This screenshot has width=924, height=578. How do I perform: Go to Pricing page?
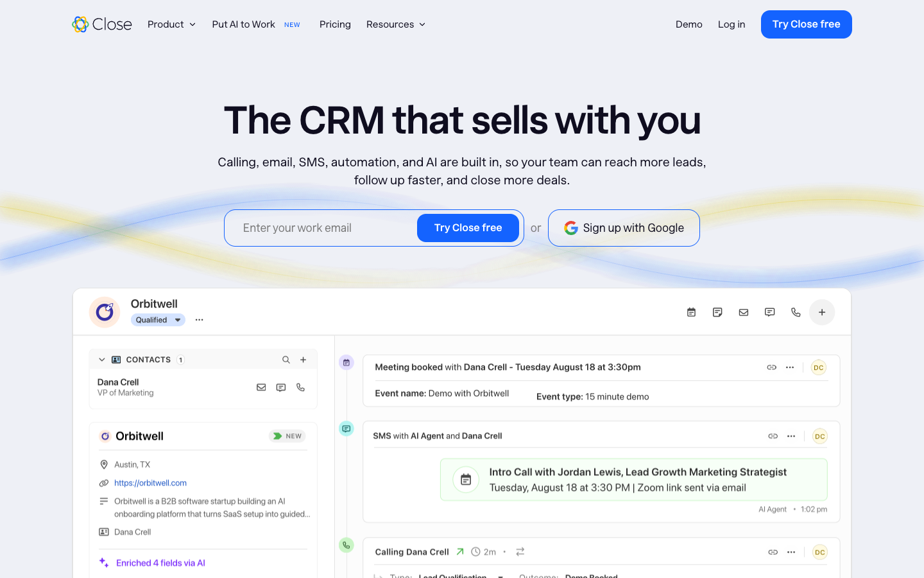coord(335,24)
